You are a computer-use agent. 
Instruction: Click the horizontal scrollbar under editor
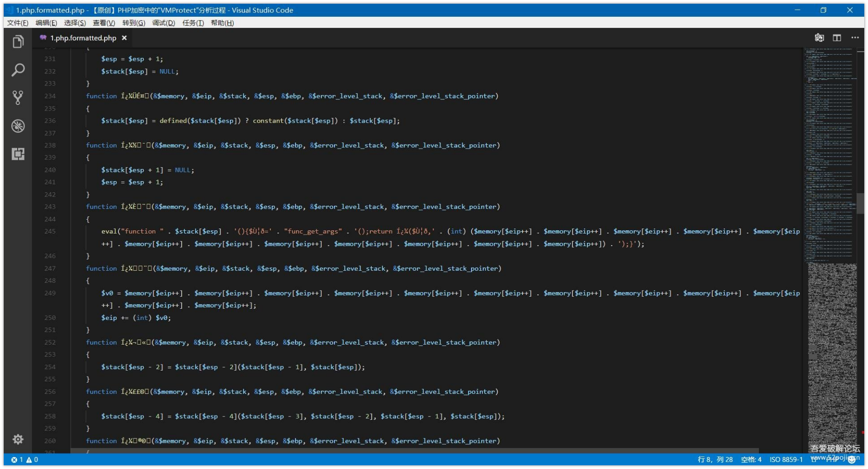(414, 450)
